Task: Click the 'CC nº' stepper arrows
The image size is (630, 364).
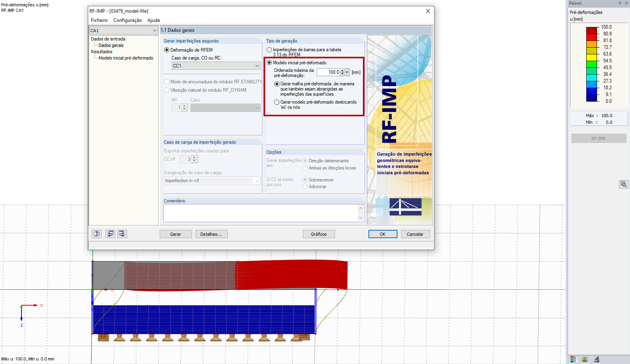Action: point(194,159)
